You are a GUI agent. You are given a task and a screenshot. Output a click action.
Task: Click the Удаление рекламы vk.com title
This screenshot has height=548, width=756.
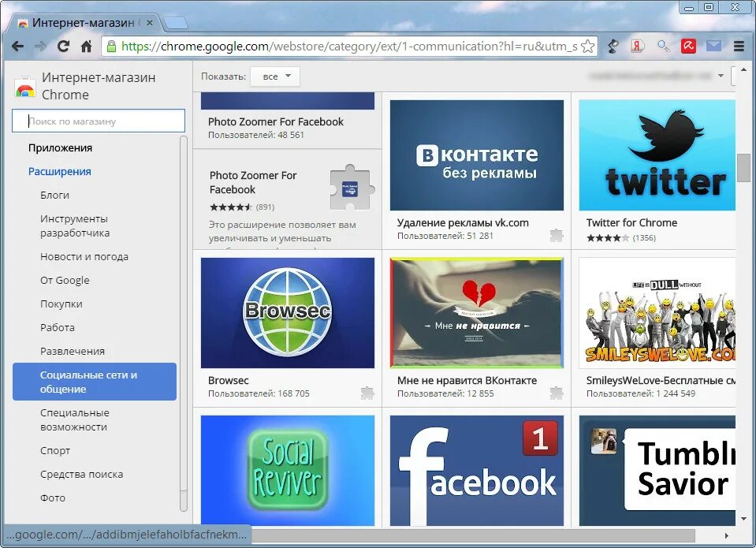(463, 223)
